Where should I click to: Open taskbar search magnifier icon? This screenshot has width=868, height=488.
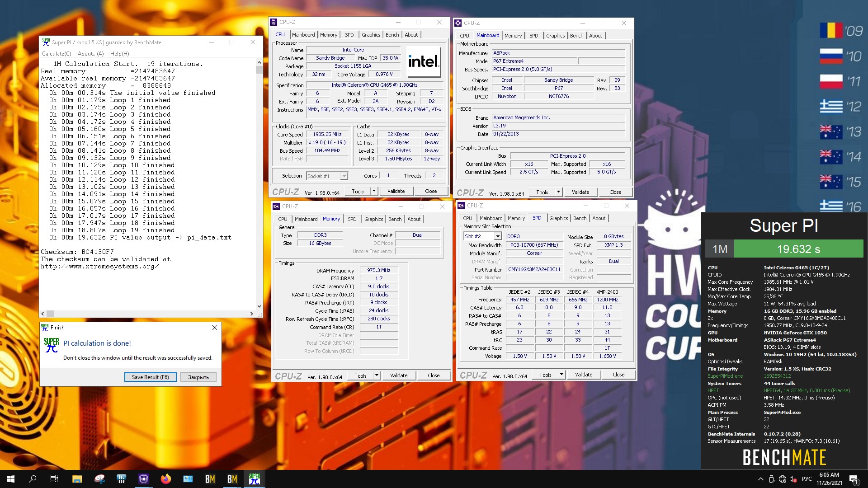[33, 479]
